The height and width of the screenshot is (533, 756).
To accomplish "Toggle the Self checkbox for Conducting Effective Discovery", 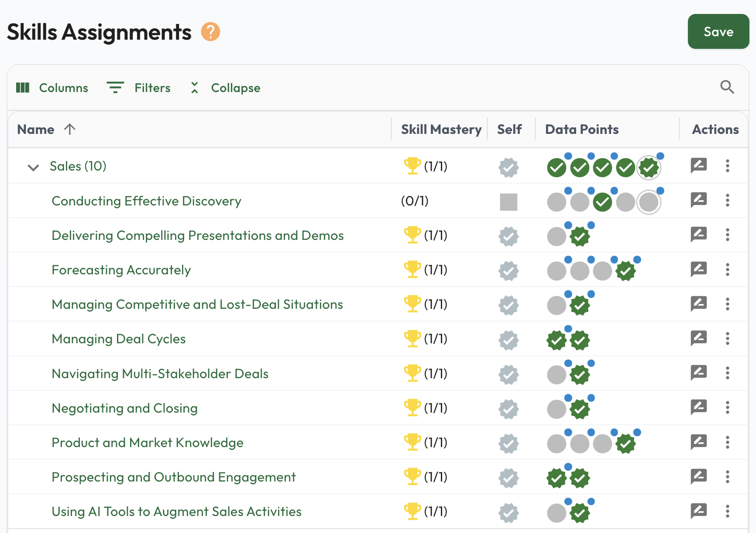I will coord(508,201).
